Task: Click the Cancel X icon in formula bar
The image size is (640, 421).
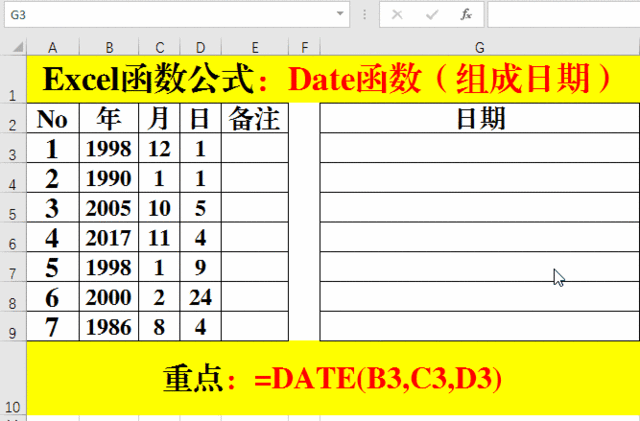Action: click(398, 15)
